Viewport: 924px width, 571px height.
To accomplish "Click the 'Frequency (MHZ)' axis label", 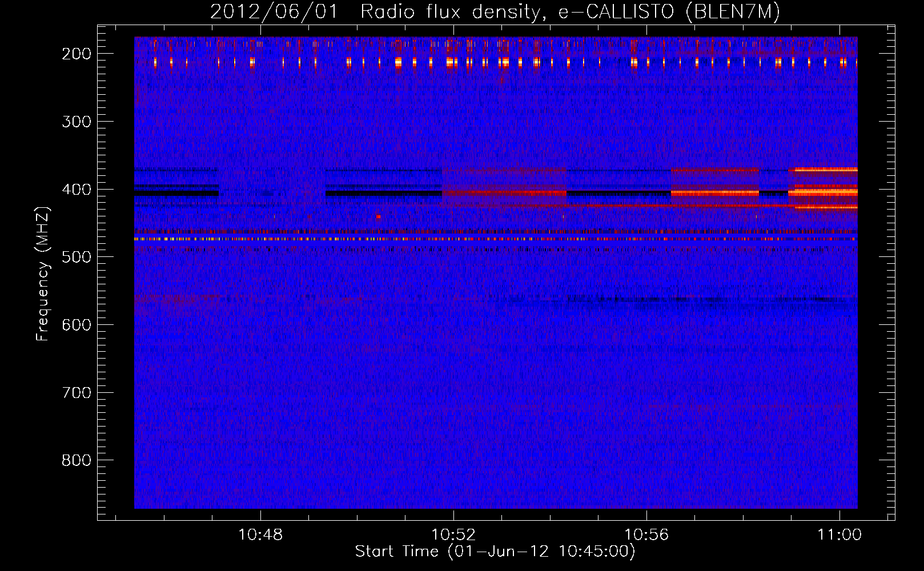I will [x=43, y=274].
